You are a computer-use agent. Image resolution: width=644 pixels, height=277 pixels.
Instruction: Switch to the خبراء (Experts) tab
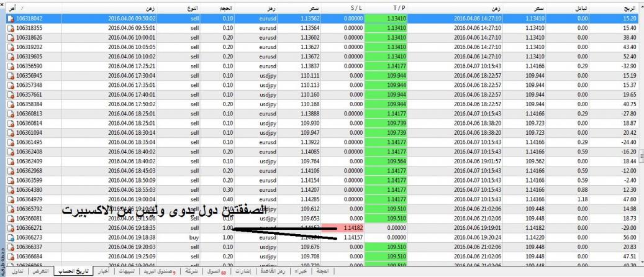coord(302,271)
